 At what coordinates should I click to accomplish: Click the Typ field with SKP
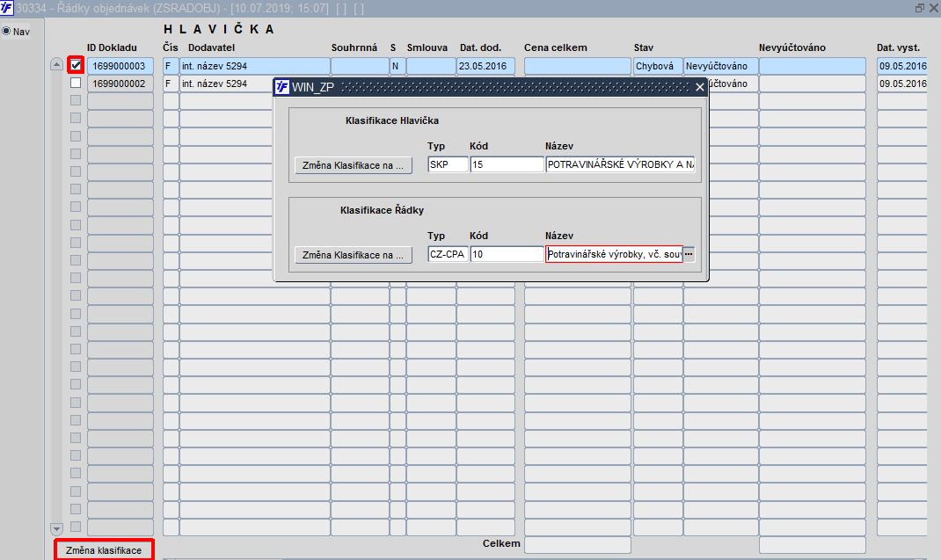tap(448, 164)
